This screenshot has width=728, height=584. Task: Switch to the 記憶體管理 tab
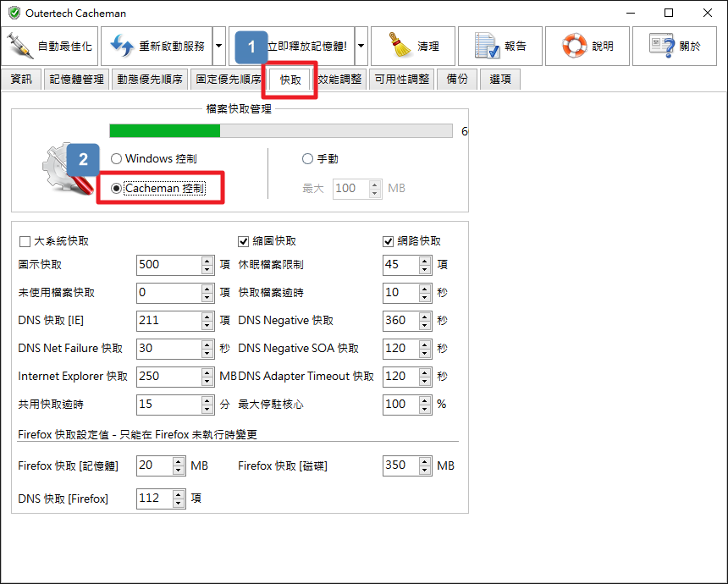[x=76, y=80]
